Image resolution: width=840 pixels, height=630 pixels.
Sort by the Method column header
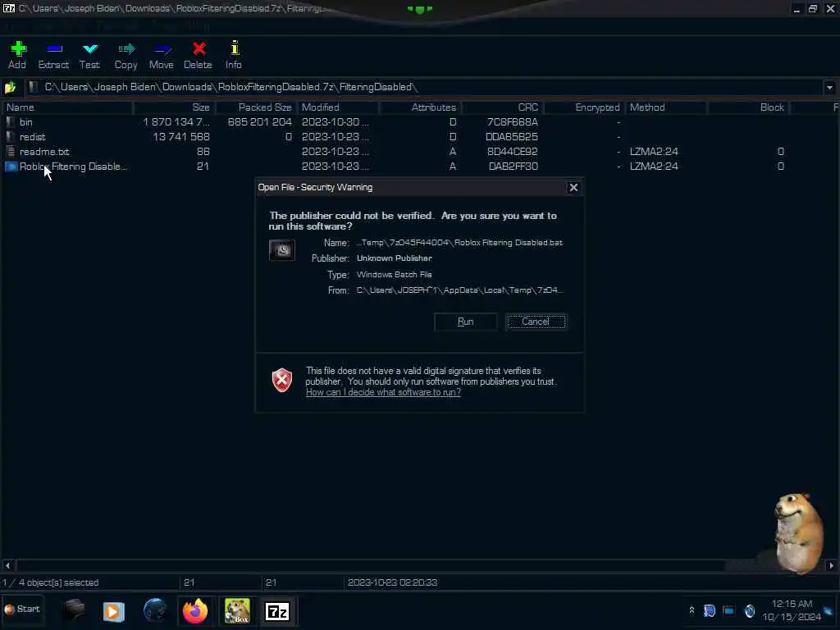coord(666,107)
